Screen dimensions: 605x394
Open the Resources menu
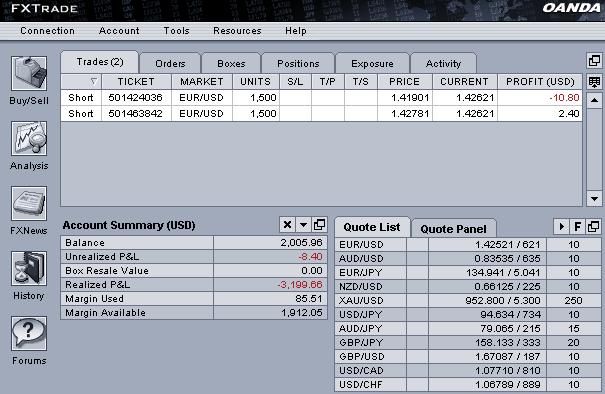coord(237,31)
